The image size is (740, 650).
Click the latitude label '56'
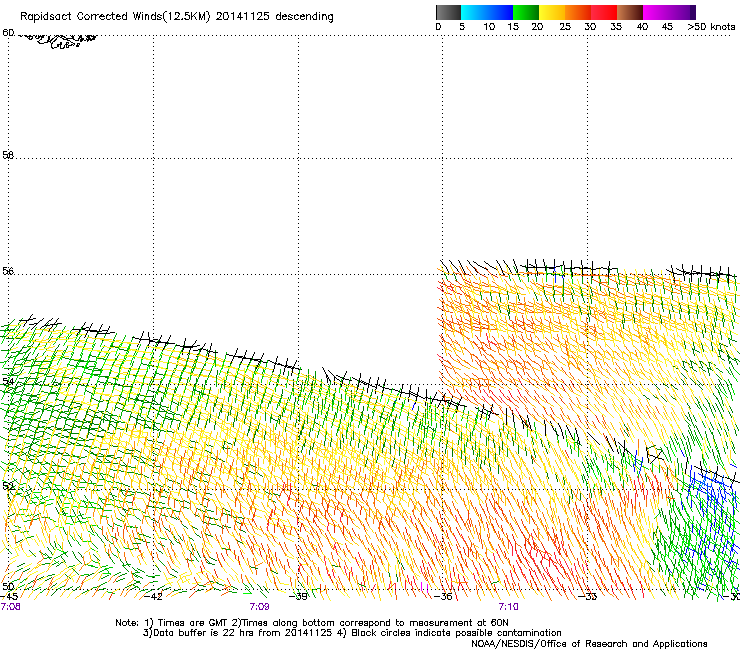point(8,271)
